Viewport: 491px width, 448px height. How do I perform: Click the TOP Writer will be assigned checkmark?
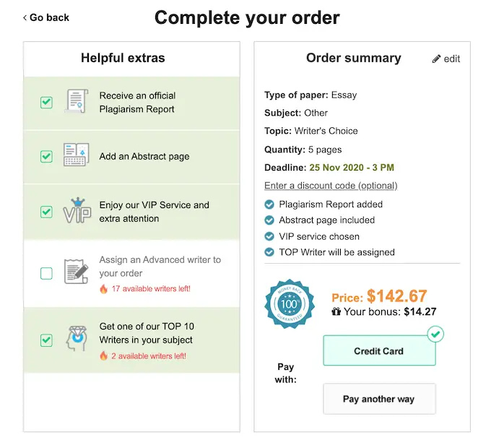270,252
